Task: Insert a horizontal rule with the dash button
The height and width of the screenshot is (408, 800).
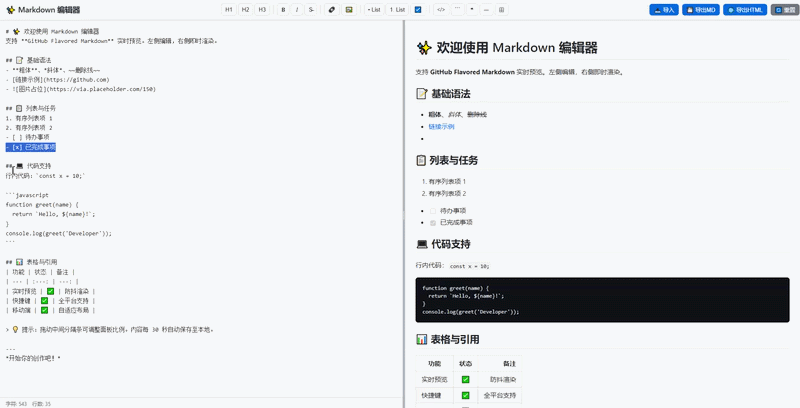Action: pyautogui.click(x=486, y=9)
